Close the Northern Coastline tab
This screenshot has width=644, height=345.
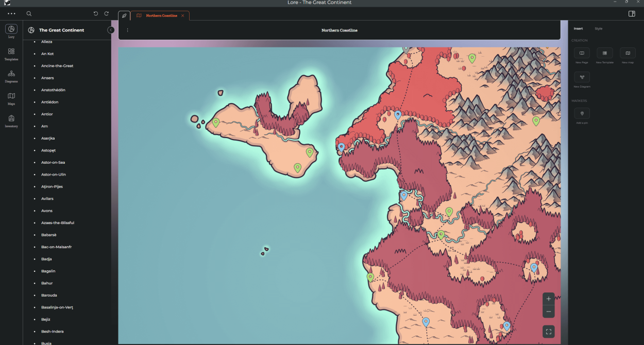pyautogui.click(x=182, y=16)
